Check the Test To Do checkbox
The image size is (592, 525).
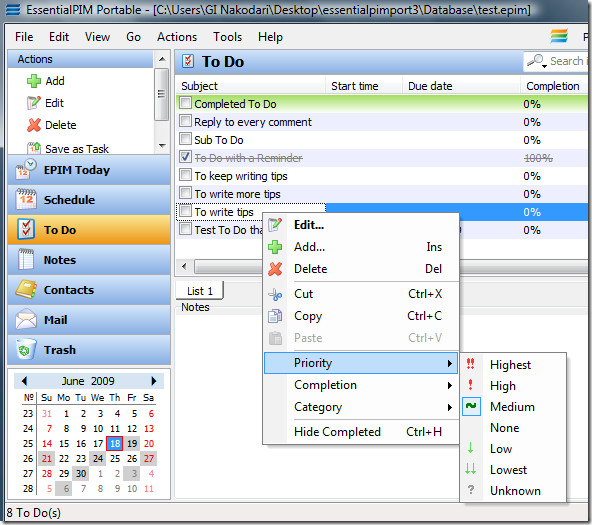[x=185, y=229]
